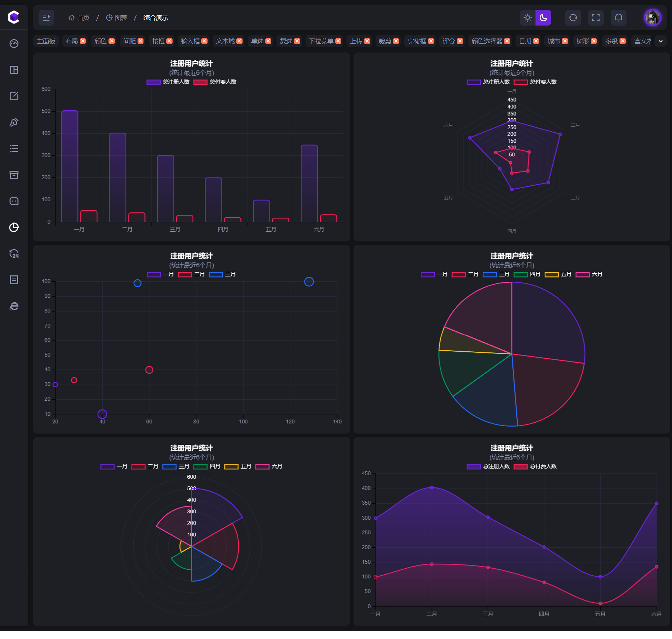672x639 pixels.
Task: Enter fullscreen mode via header icon
Action: 596,17
